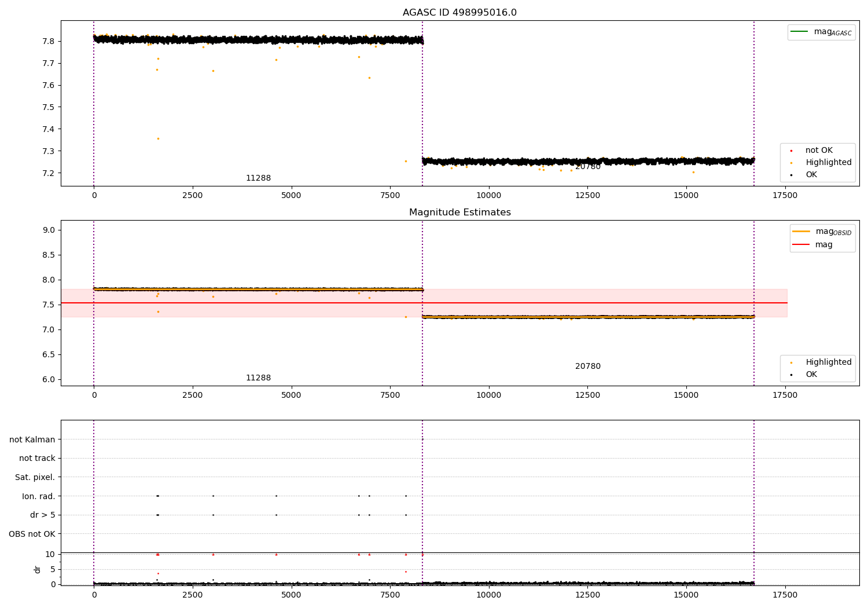
Task: Click the 'Sat. pixel.' axis label
Action: click(35, 477)
